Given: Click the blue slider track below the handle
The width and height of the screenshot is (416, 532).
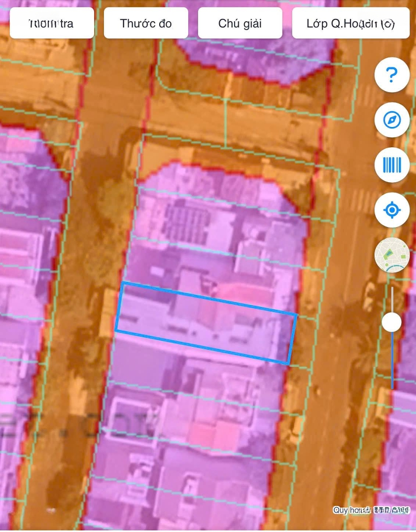Looking at the screenshot, I should (x=392, y=365).
